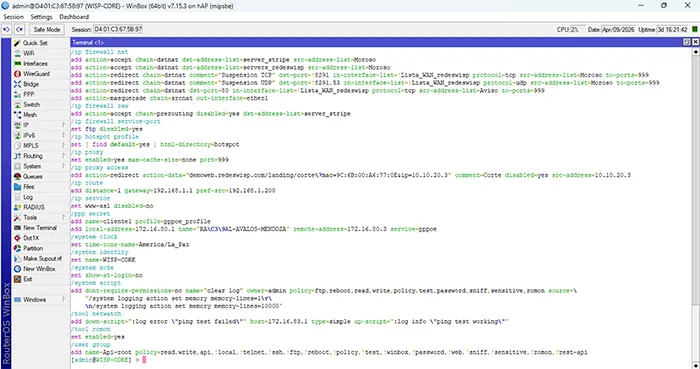Open the Session menu
The height and width of the screenshot is (369, 700).
point(13,17)
